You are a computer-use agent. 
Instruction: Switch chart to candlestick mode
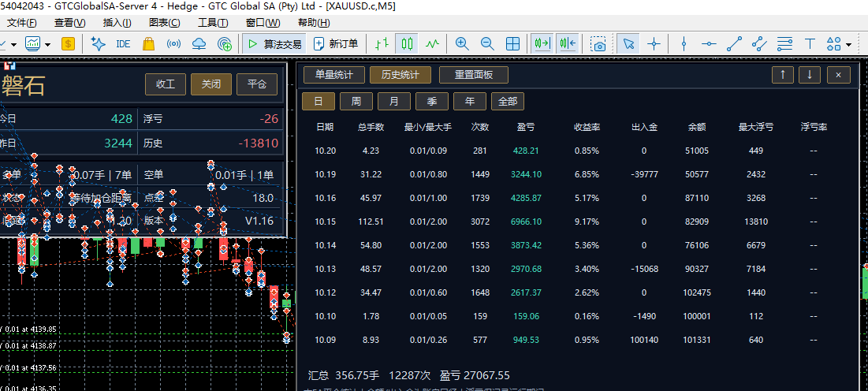(x=408, y=44)
